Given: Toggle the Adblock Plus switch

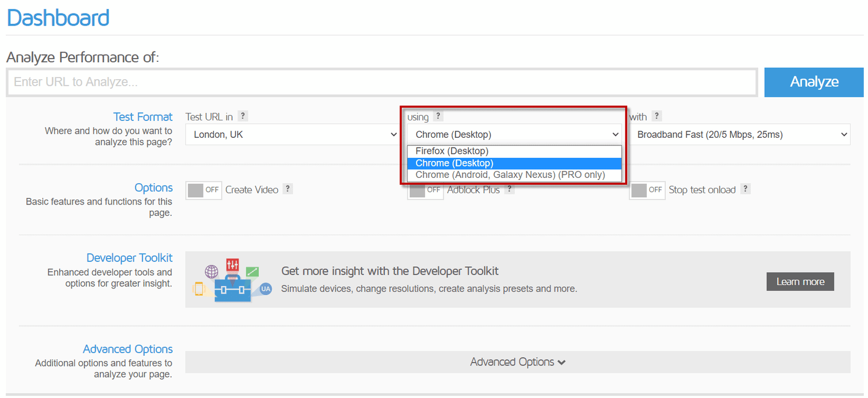Looking at the screenshot, I should 425,190.
